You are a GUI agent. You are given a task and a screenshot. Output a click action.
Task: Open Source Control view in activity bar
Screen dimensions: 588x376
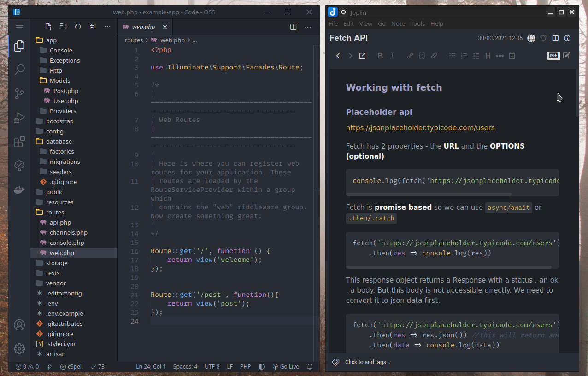19,94
